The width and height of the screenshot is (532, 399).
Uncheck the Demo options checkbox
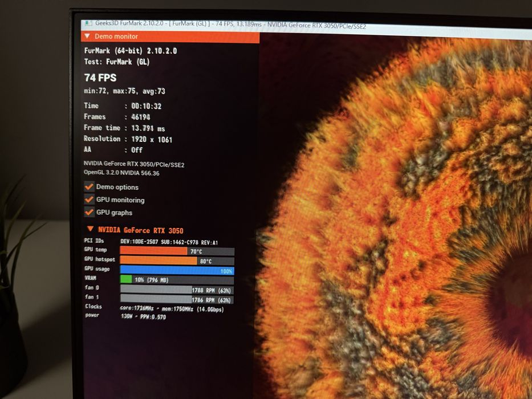click(89, 186)
